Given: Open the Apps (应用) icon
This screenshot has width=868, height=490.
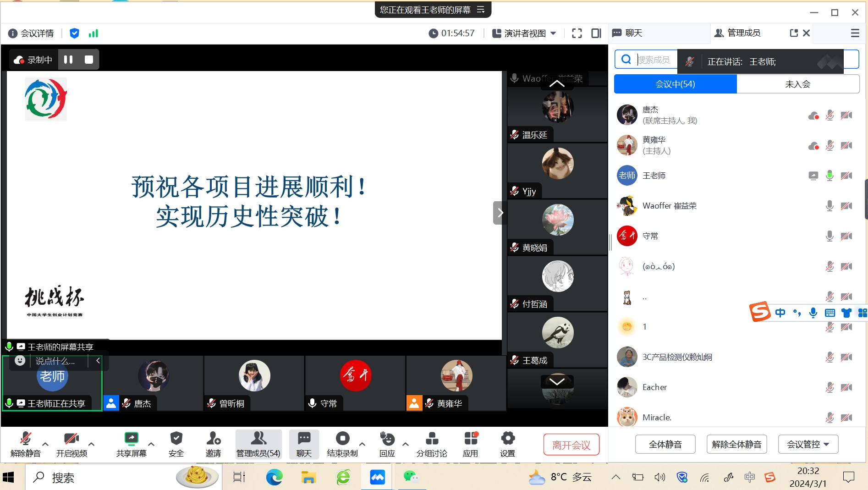Looking at the screenshot, I should tap(470, 439).
